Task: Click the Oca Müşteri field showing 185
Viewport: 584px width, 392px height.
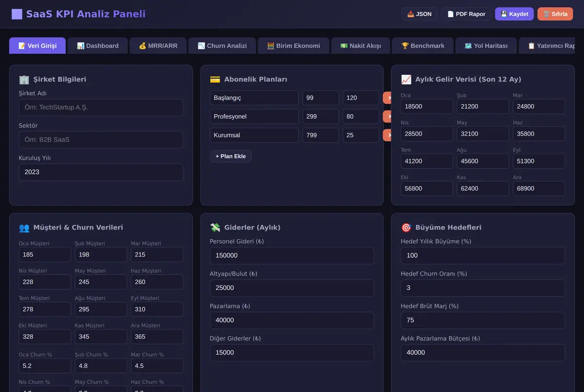Action: (45, 254)
